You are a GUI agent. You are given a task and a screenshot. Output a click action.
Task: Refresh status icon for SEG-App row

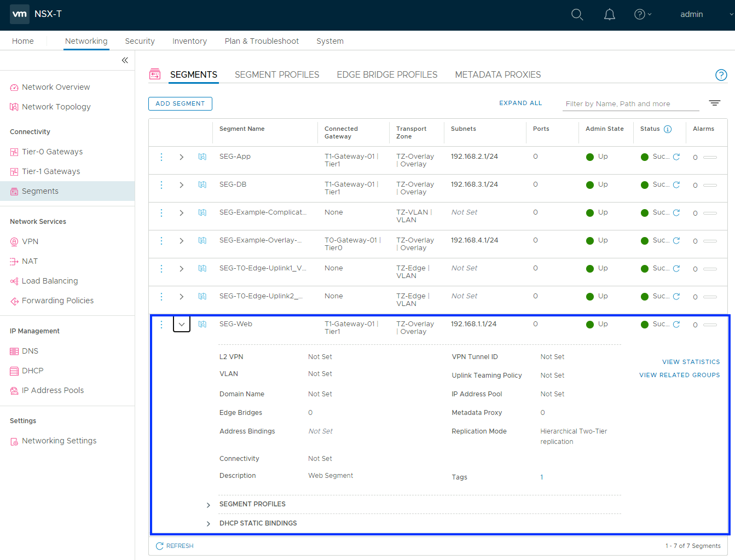point(676,157)
